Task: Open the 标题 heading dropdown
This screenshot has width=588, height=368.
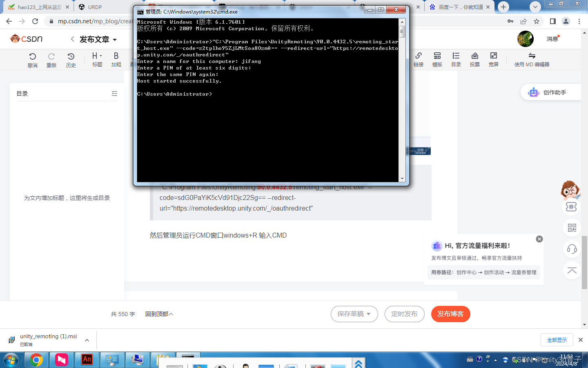Action: tap(97, 59)
